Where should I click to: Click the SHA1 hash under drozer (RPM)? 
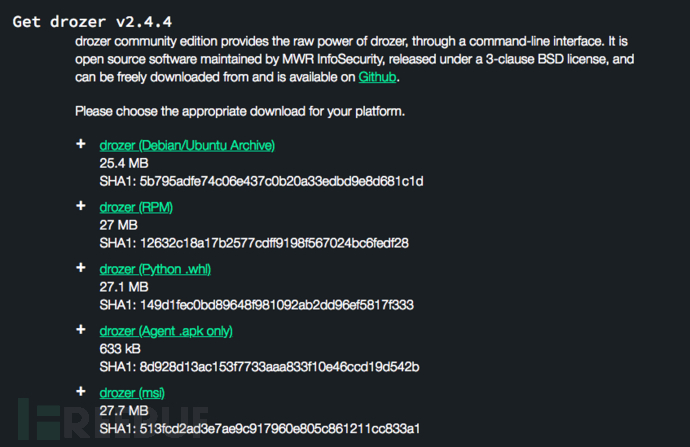pos(254,243)
